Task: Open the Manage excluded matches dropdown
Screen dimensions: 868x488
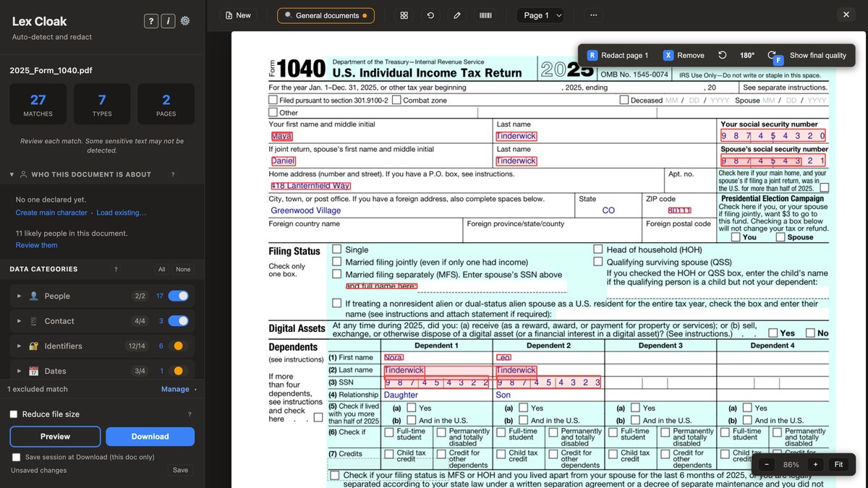Action: [178, 389]
